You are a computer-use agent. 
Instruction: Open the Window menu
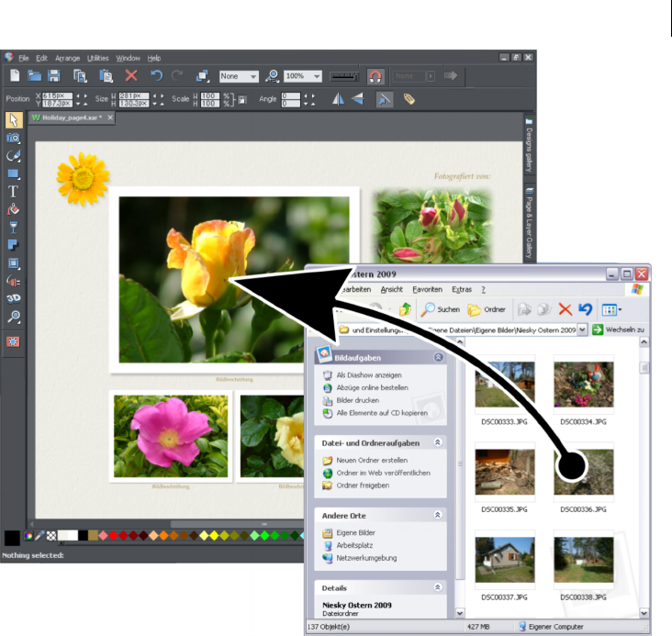pos(128,59)
